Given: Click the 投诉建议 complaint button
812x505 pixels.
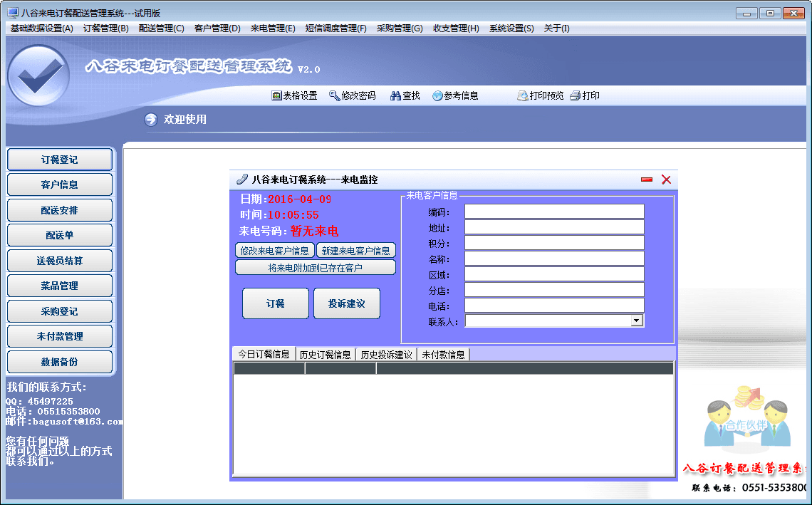Looking at the screenshot, I should point(347,303).
